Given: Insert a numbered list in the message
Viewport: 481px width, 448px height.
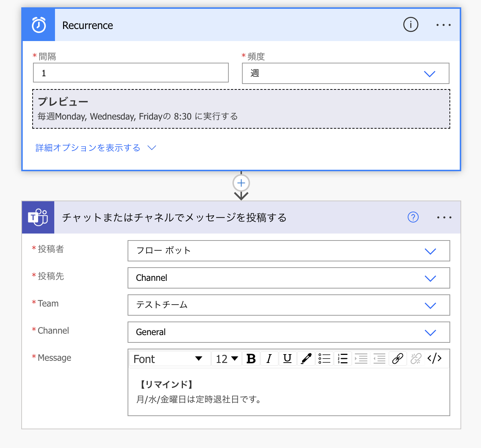Looking at the screenshot, I should point(342,359).
